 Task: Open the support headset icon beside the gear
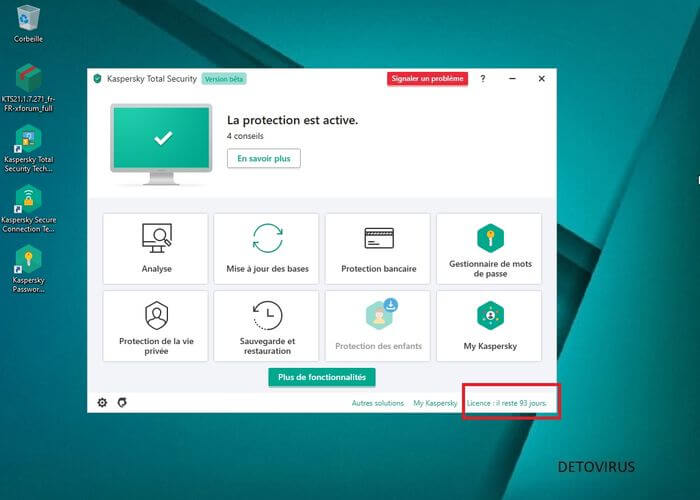click(122, 403)
